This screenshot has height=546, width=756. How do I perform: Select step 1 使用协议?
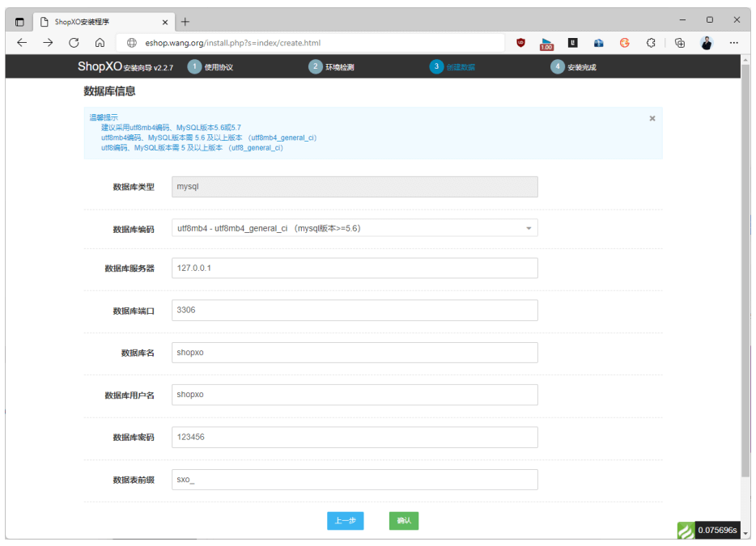[x=210, y=66]
